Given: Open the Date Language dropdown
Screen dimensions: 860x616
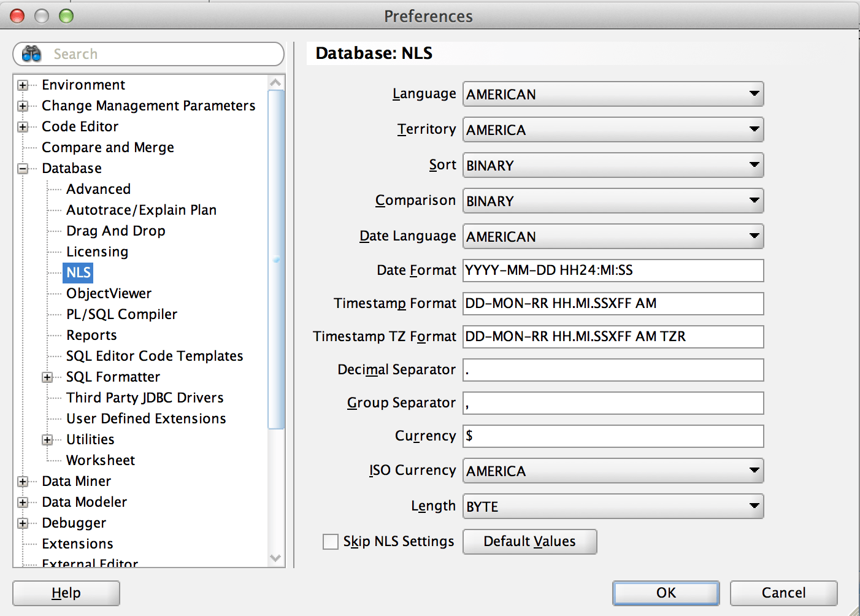Looking at the screenshot, I should click(x=754, y=237).
